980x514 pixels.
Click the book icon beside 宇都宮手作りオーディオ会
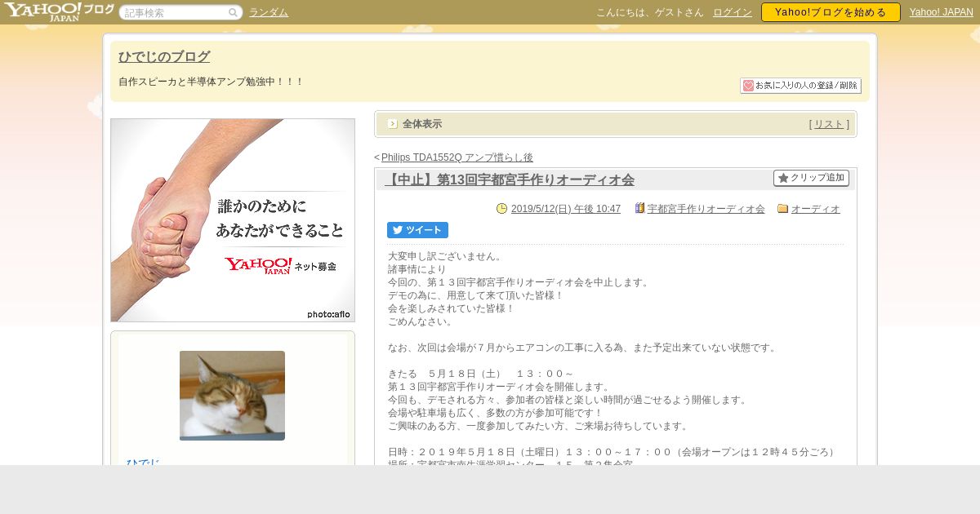tap(640, 209)
